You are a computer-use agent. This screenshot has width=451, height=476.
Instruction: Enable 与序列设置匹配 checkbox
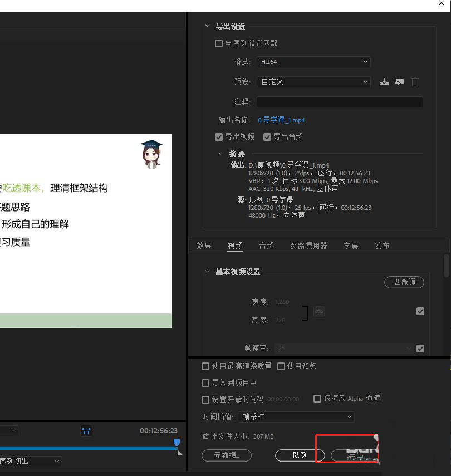(x=219, y=43)
